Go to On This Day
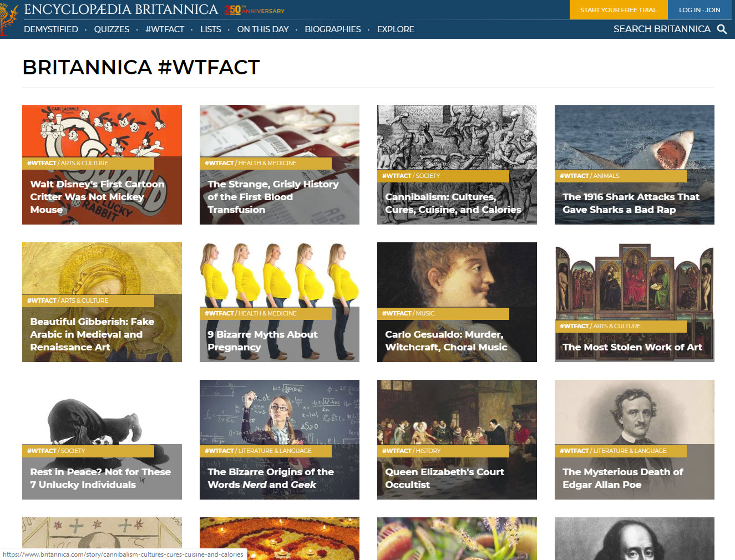Image resolution: width=735 pixels, height=560 pixels. click(x=263, y=29)
